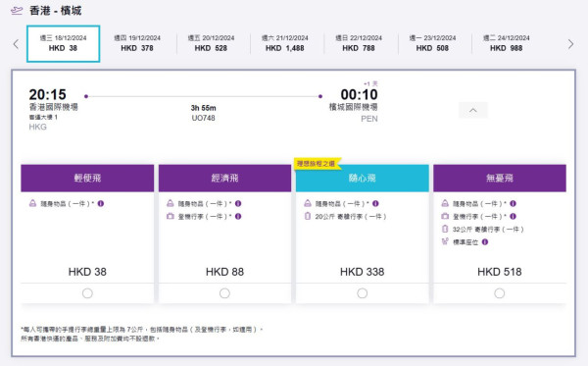Select the 22/12/2024 HKD 788 date tab
Viewport: 588px width, 366px height.
359,43
